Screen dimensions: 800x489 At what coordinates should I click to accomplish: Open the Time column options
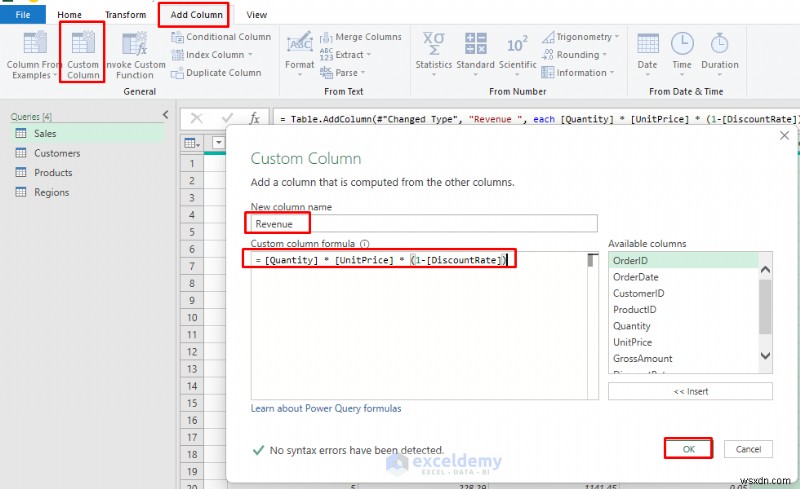pyautogui.click(x=682, y=53)
